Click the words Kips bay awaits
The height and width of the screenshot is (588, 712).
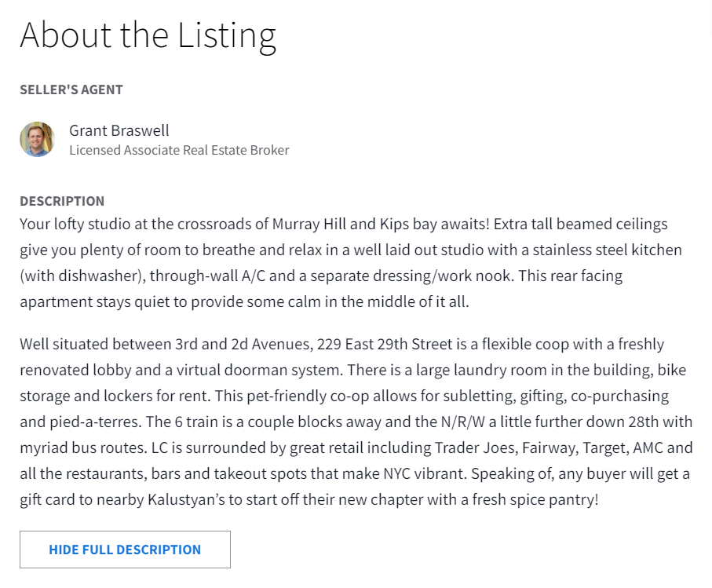[434, 225]
